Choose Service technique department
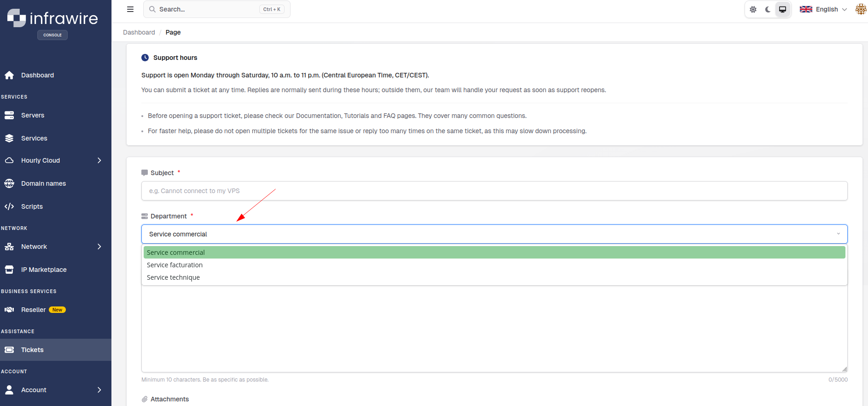Screen dimensions: 868x406 (495, 277)
